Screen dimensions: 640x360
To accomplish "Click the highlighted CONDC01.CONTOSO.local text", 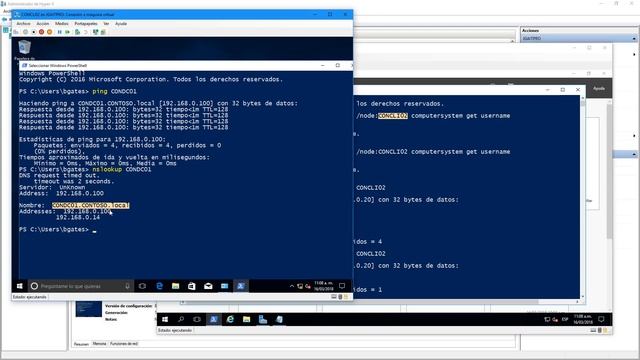I will point(91,205).
